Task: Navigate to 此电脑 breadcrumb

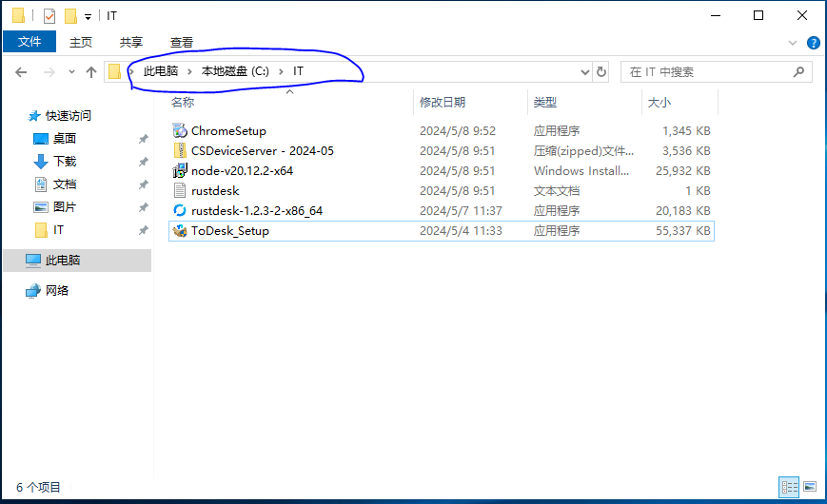Action: (160, 71)
